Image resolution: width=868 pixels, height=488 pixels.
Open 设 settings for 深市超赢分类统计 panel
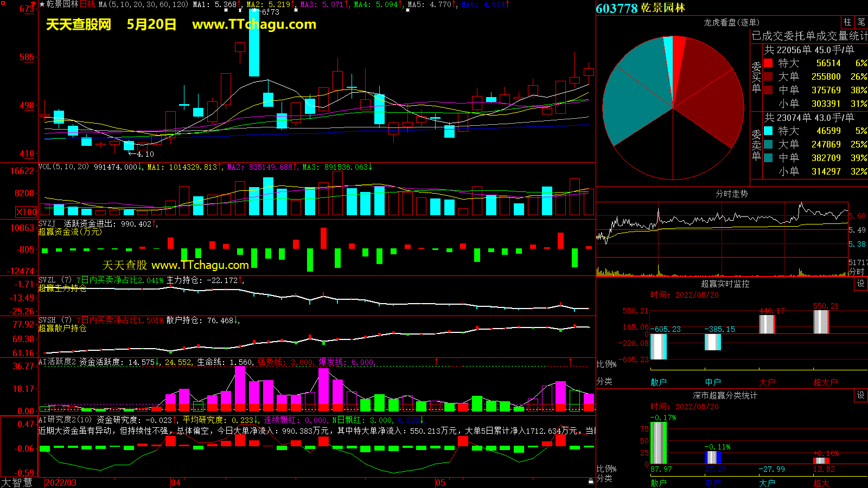[x=861, y=395]
